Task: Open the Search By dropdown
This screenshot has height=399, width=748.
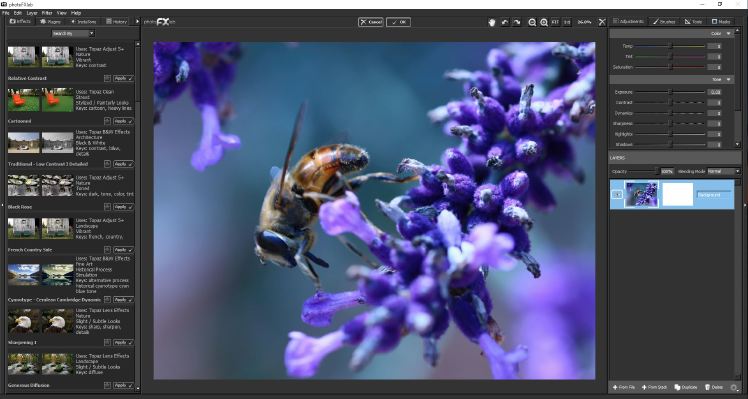Action: [x=73, y=33]
